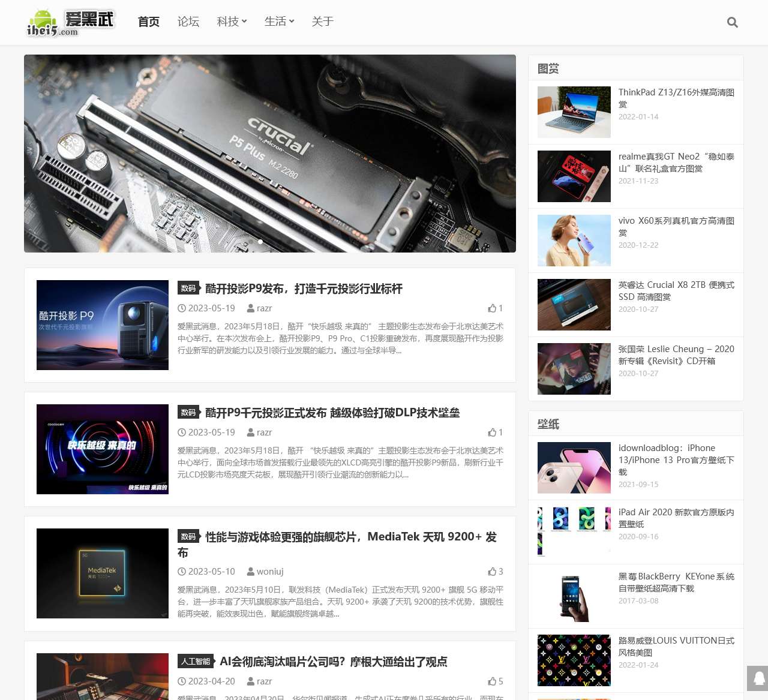Image resolution: width=768 pixels, height=700 pixels.
Task: Open the Louis Vuitton pattern thumbnail
Action: (574, 660)
